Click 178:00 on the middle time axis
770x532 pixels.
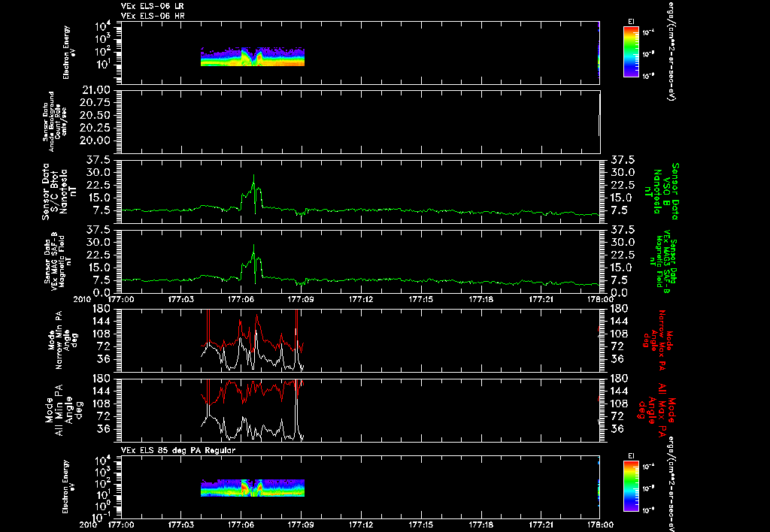coord(600,298)
